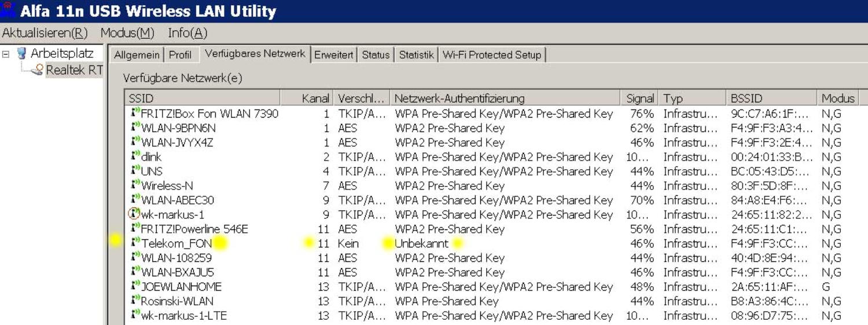Screen dimensions: 868x325
Task: Select Arbeitsplatz in the tree
Action: 62,54
